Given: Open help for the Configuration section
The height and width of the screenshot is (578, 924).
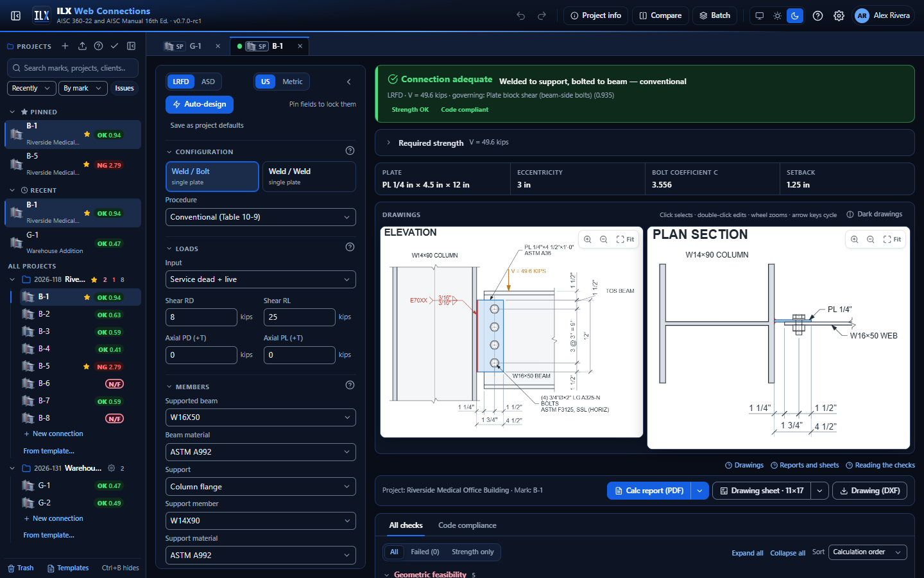Looking at the screenshot, I should pos(350,151).
